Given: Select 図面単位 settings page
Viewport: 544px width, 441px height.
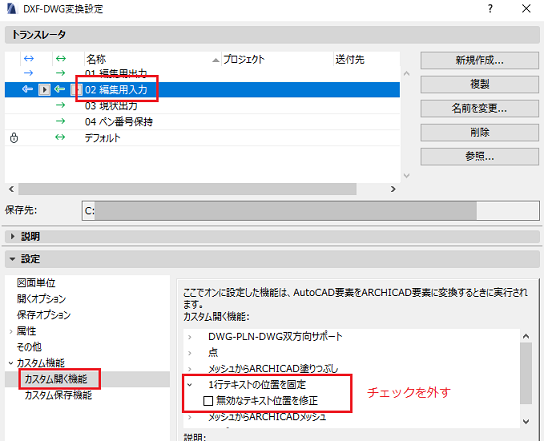Looking at the screenshot, I should (x=36, y=283).
